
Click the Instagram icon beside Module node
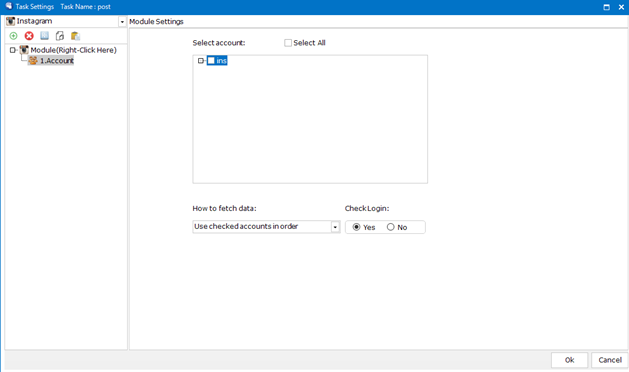coord(24,50)
